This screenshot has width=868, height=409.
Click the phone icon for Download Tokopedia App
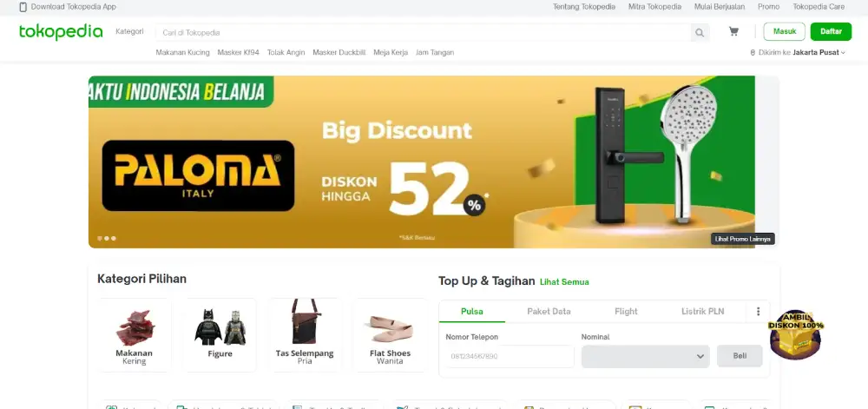tap(23, 7)
